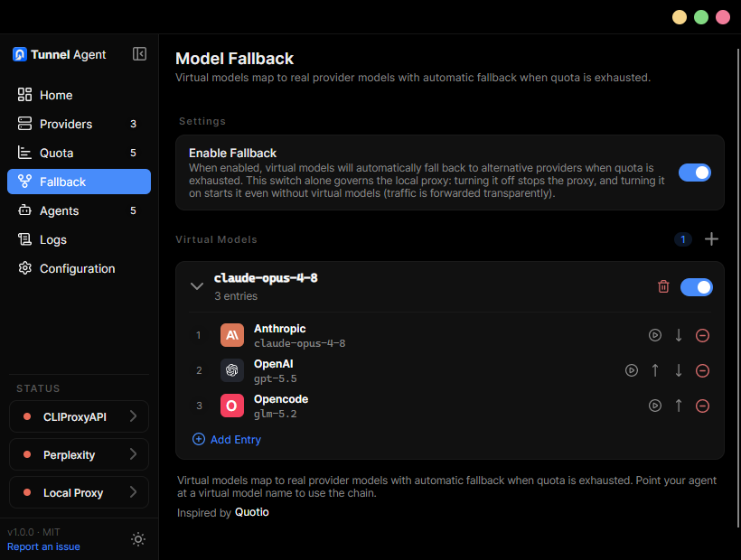Click the claude-opus-4-8 virtual model title
The height and width of the screenshot is (560, 741).
coord(266,278)
